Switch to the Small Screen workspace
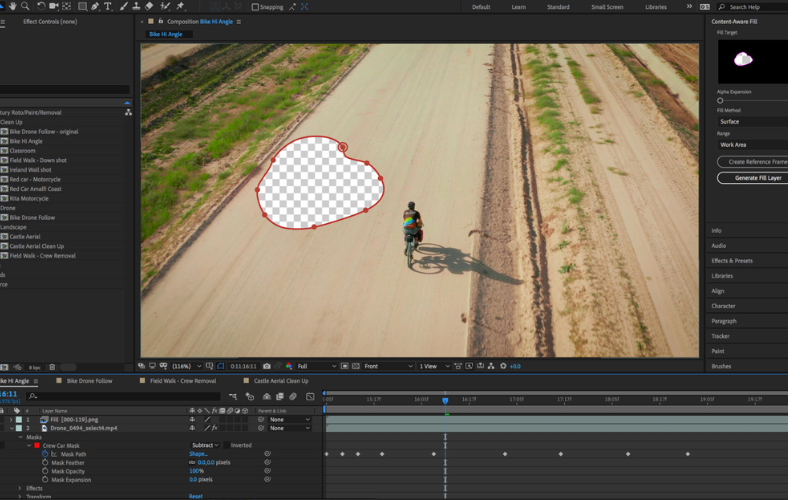The width and height of the screenshot is (800, 500). [605, 7]
